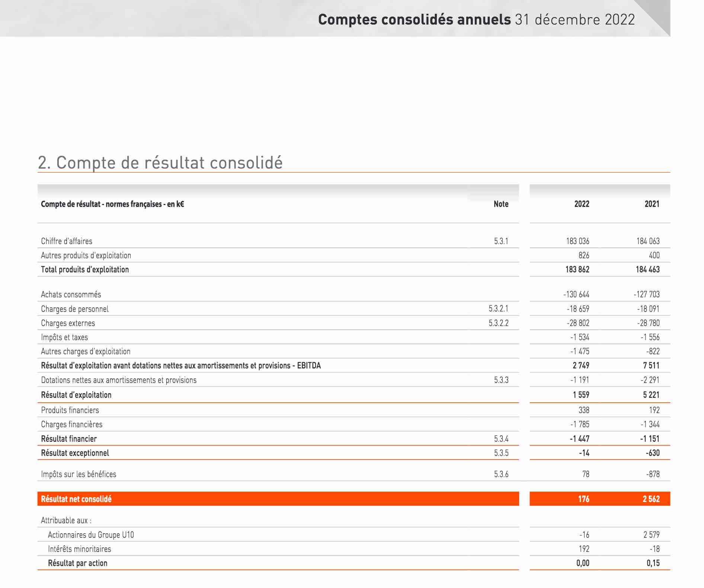Select 'Autres charges d'exploitation' label

coord(86,351)
